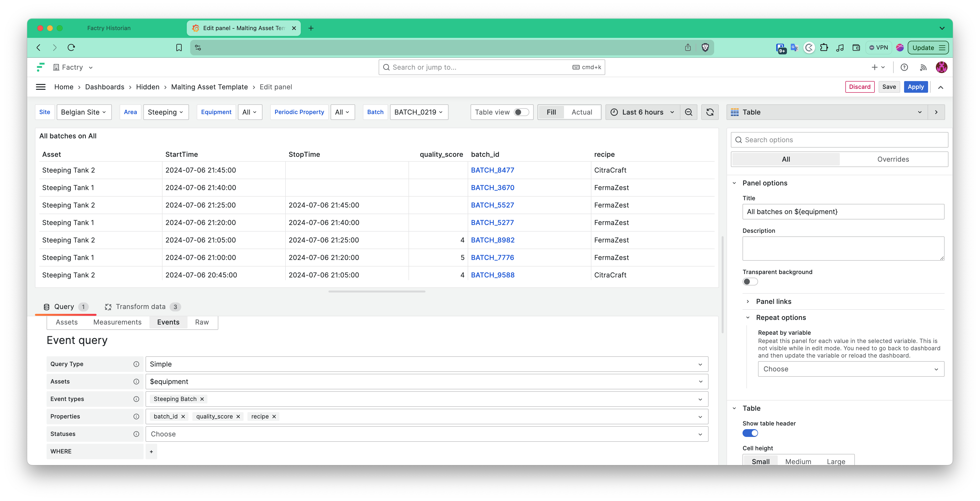
Task: Remove the batch_id property tag
Action: pyautogui.click(x=183, y=417)
